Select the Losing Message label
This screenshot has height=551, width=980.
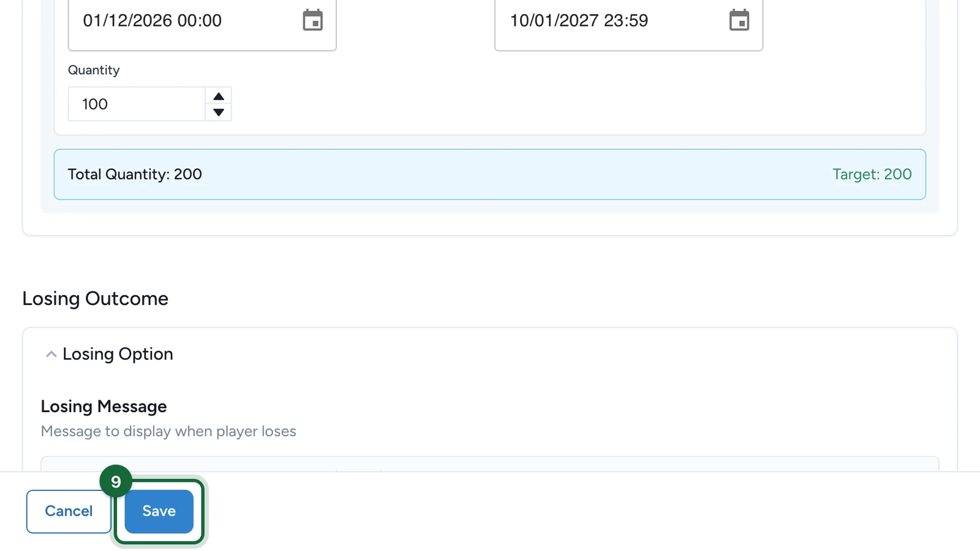pyautogui.click(x=104, y=407)
